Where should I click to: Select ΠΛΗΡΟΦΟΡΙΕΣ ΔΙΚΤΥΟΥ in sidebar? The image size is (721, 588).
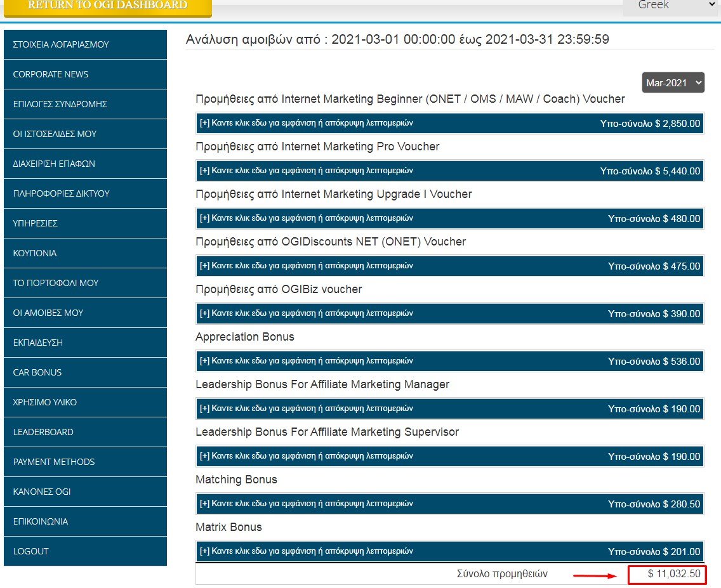(85, 194)
